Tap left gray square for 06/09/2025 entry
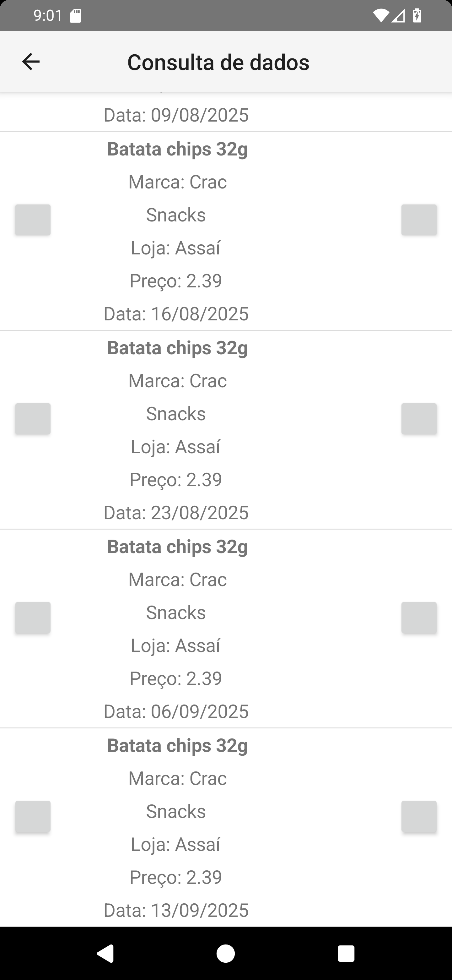The height and width of the screenshot is (980, 452). (33, 618)
